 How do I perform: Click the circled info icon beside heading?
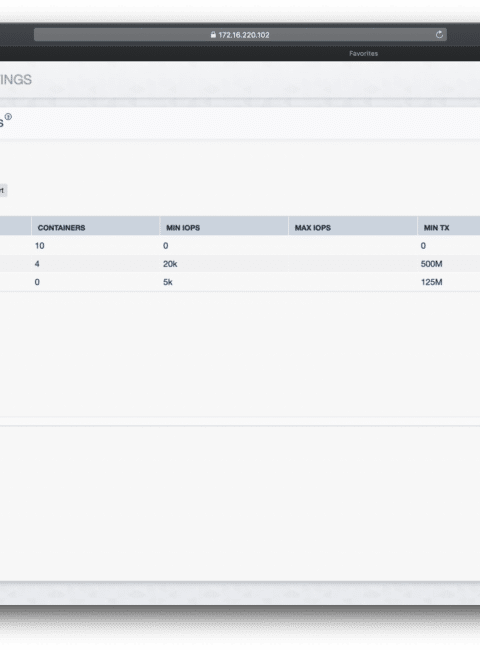(x=8, y=117)
